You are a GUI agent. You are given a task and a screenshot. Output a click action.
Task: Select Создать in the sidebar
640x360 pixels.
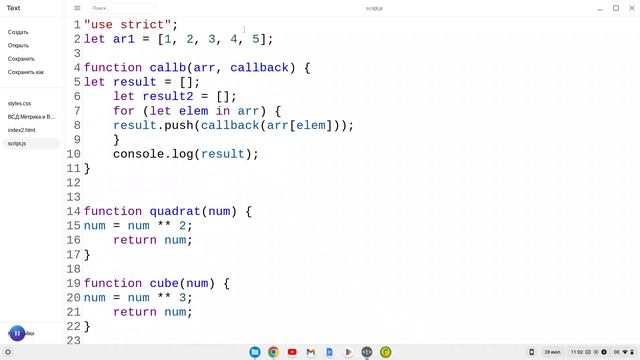click(x=18, y=32)
